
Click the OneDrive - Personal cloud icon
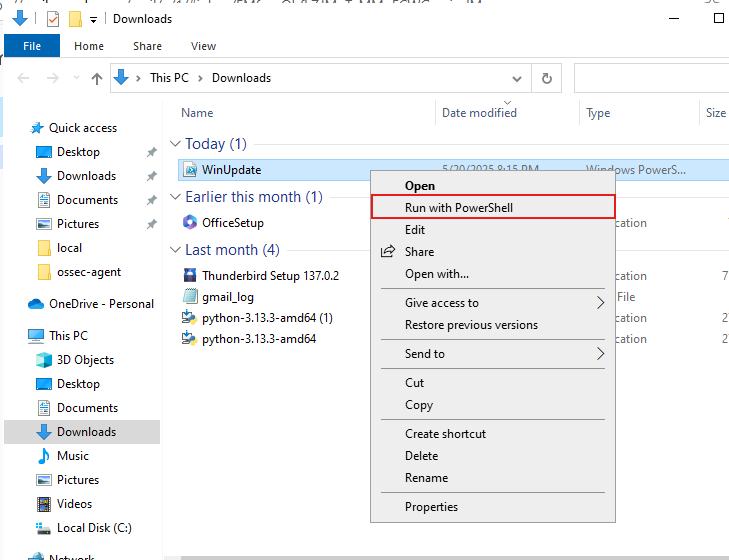point(36,304)
